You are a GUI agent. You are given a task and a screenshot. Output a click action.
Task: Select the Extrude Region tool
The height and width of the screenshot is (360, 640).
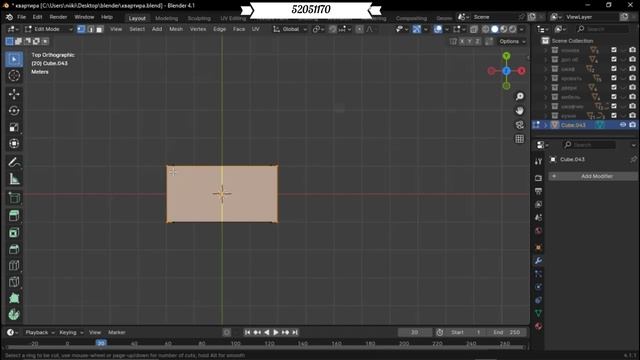pyautogui.click(x=14, y=216)
